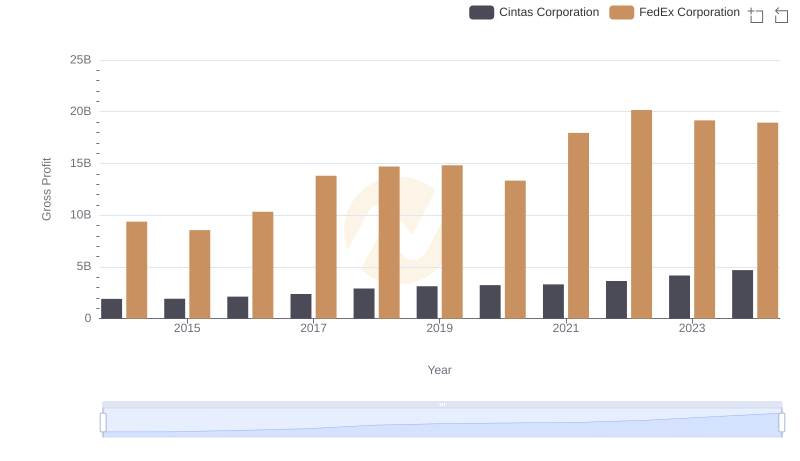Click the Cintas 2015 bar
Viewport: 800px width, 461px height.
tap(174, 309)
